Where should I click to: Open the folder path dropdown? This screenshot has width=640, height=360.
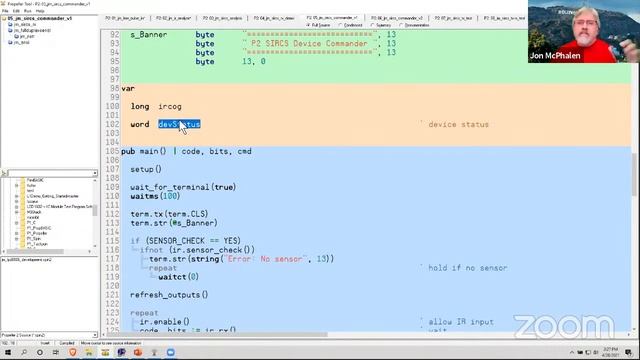(95, 173)
